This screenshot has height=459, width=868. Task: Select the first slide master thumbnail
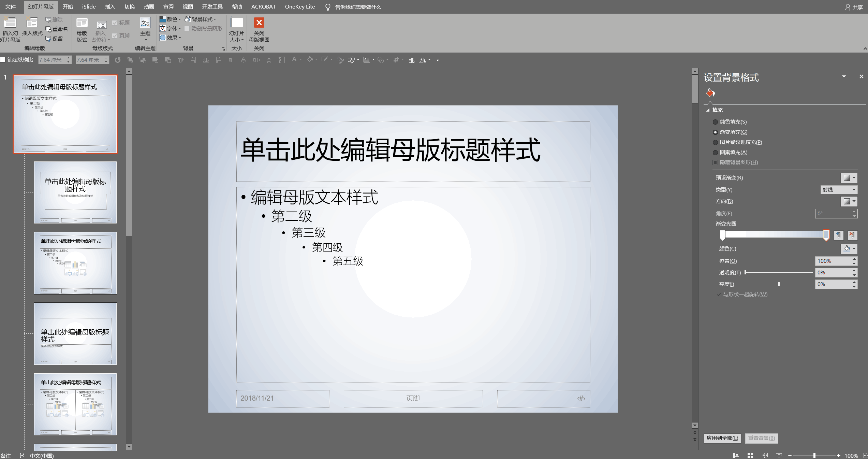(x=65, y=114)
